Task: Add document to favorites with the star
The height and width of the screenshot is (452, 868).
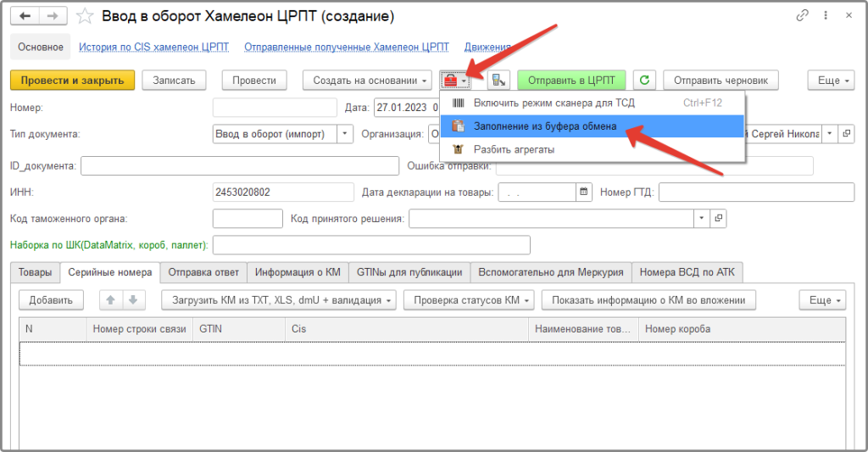Action: (x=85, y=16)
